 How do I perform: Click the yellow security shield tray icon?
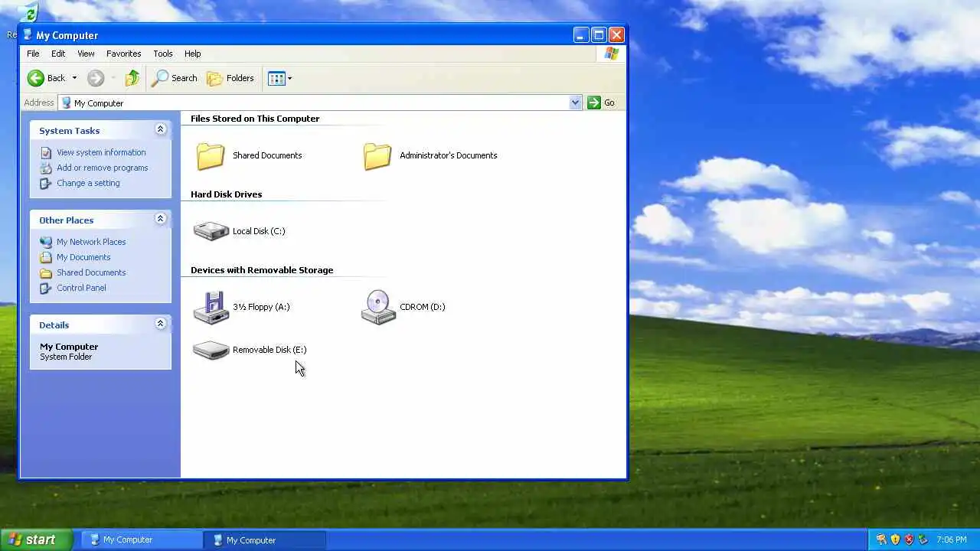tap(895, 540)
